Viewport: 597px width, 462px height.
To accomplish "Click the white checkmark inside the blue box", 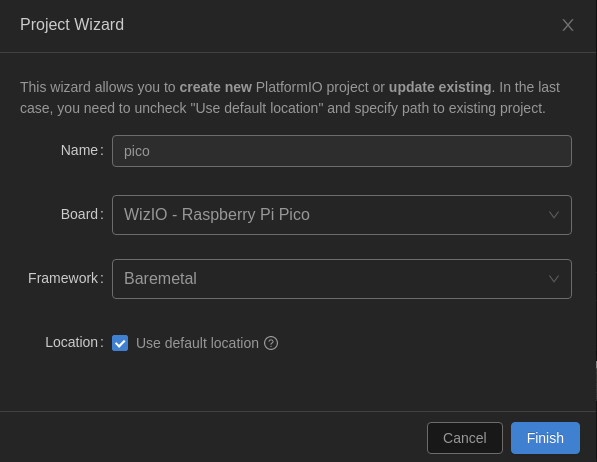I will pyautogui.click(x=120, y=344).
